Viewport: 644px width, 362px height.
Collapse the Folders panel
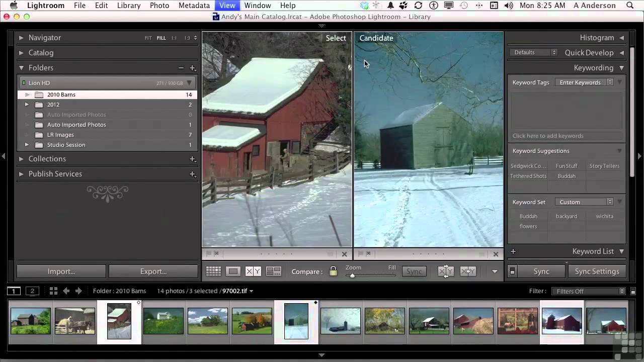point(21,68)
